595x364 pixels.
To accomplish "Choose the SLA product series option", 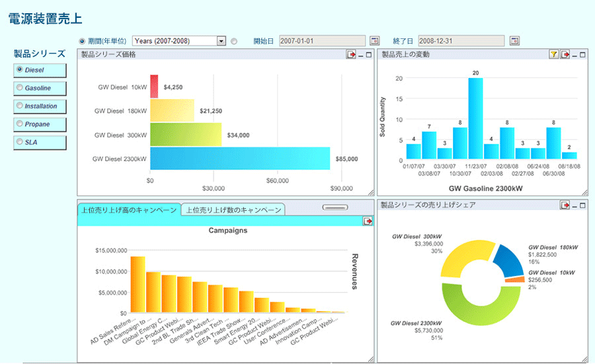I will click(40, 142).
